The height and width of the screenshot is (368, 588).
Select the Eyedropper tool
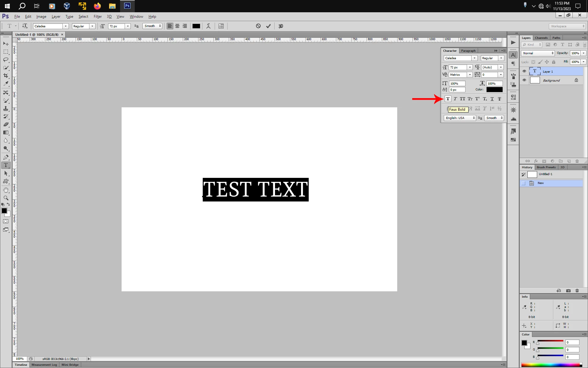6,83
